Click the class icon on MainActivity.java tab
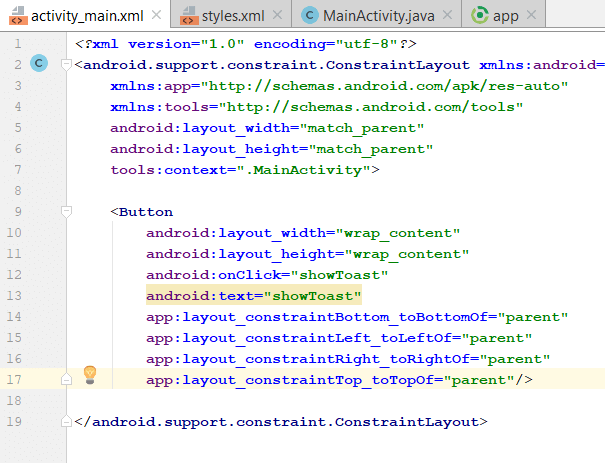Screen dimensions: 605x463 [310, 15]
